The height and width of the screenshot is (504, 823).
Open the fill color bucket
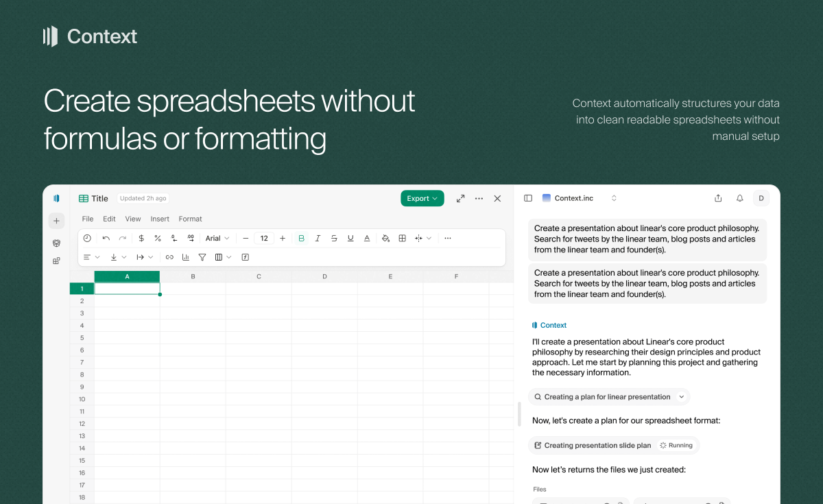click(x=385, y=238)
